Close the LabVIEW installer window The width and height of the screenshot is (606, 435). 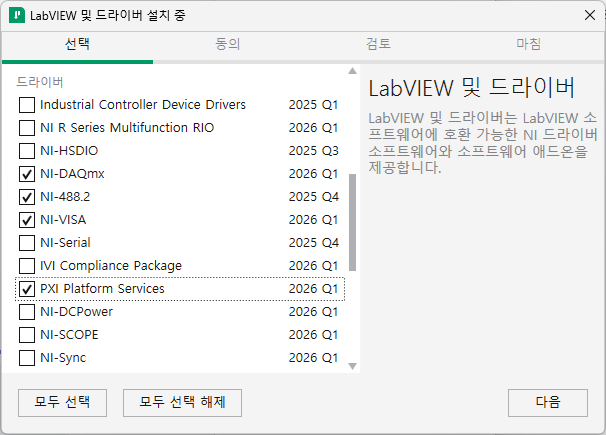tap(589, 15)
